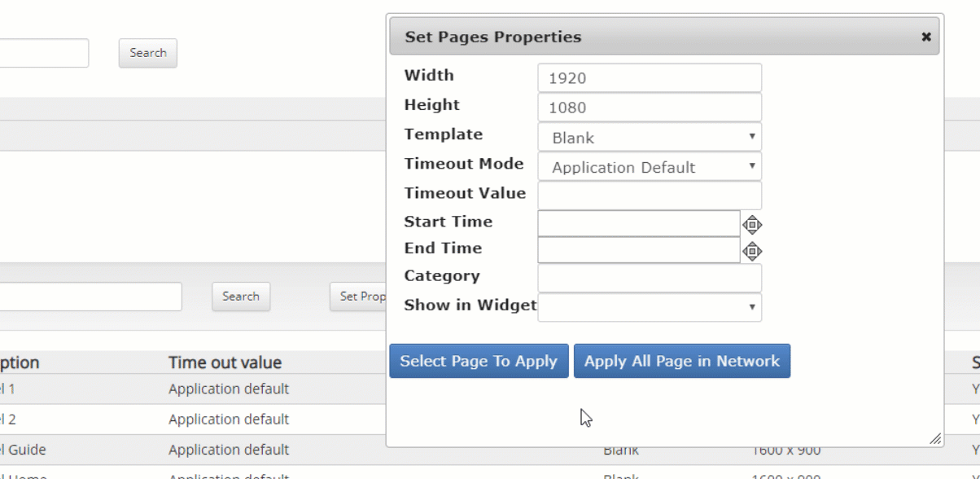Focus the Category input field

[650, 278]
